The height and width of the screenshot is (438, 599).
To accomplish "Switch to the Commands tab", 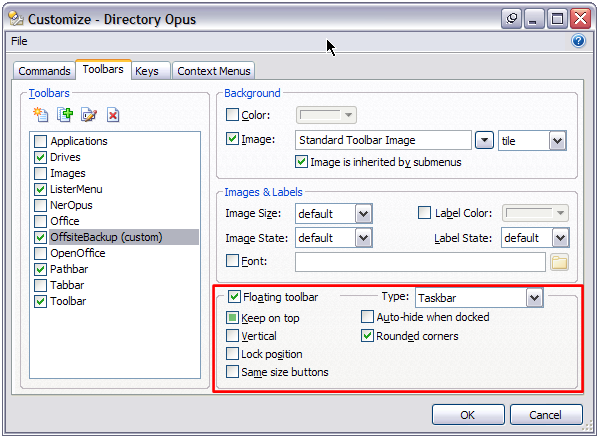I will pos(44,71).
